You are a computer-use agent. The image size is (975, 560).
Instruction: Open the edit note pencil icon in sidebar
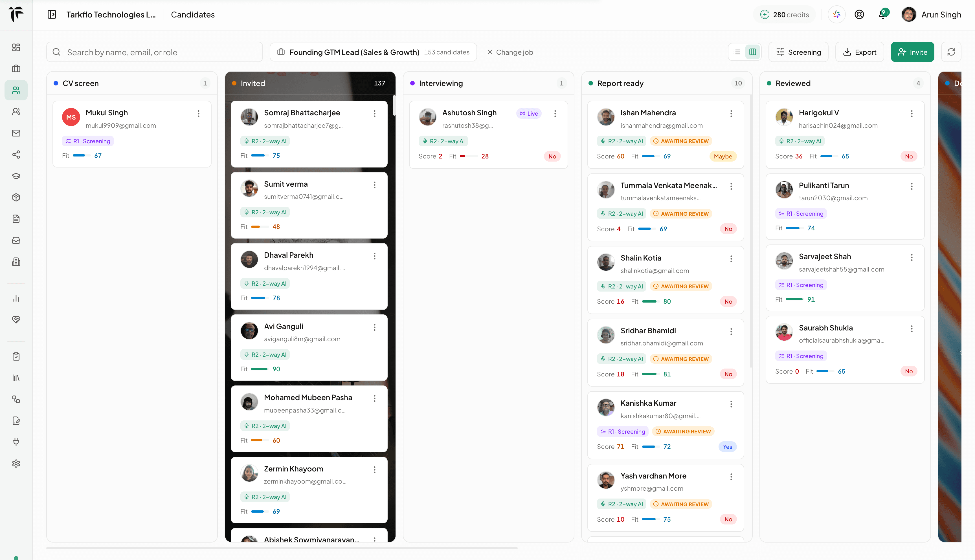[x=16, y=421]
